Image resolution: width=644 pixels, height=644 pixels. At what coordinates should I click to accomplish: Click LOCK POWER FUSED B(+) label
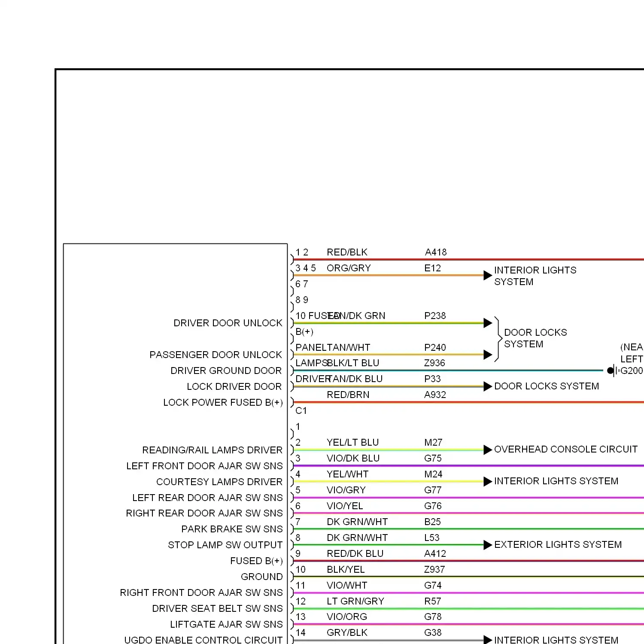[223, 403]
